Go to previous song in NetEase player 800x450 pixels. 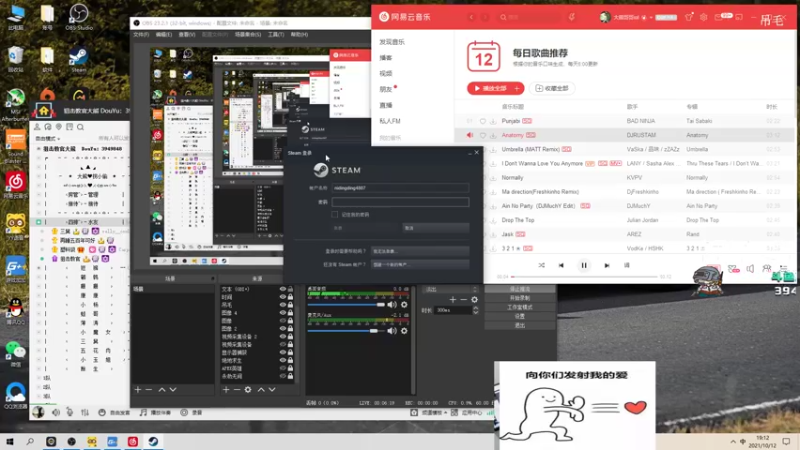pyautogui.click(x=561, y=265)
